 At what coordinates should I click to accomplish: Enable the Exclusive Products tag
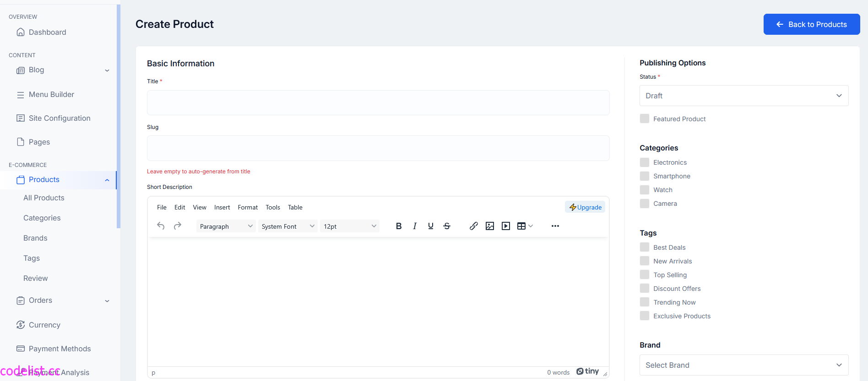coord(645,316)
